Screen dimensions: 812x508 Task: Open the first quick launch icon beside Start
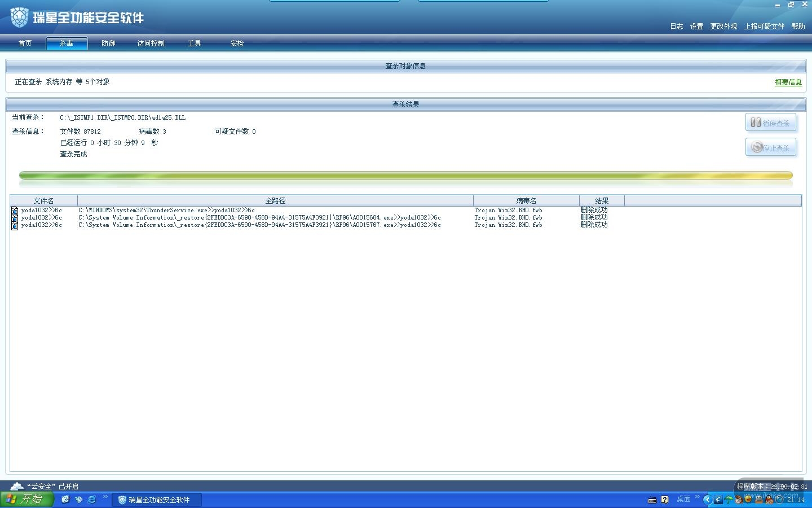pyautogui.click(x=65, y=500)
